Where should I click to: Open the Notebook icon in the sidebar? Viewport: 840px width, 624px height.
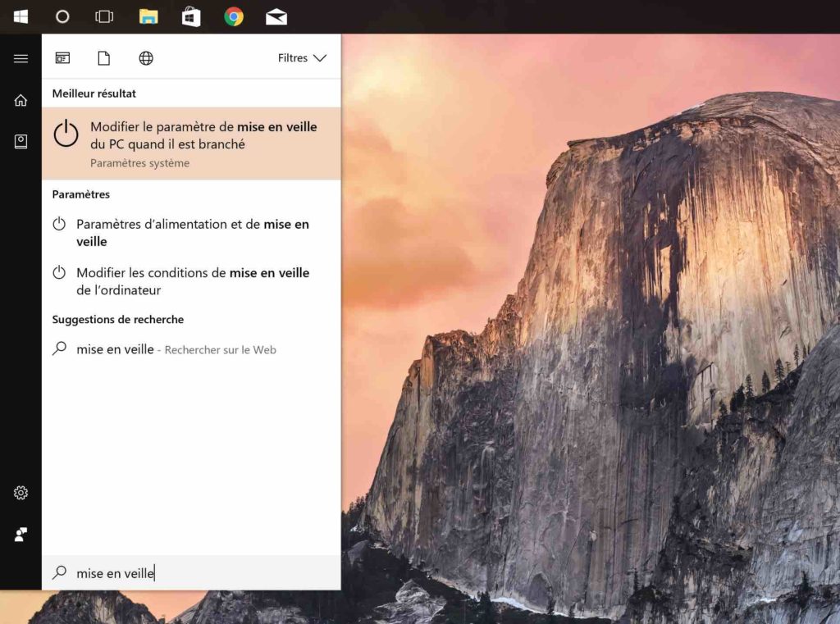point(21,142)
